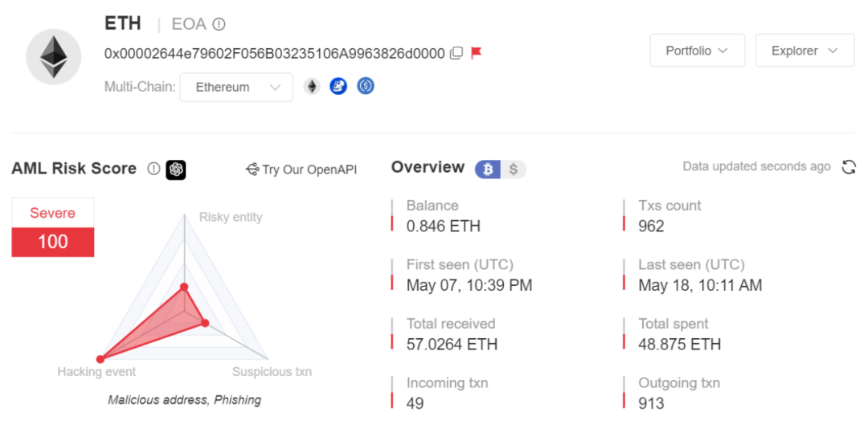Viewport: 868px width, 433px height.
Task: Expand the Portfolio dropdown
Action: [697, 51]
